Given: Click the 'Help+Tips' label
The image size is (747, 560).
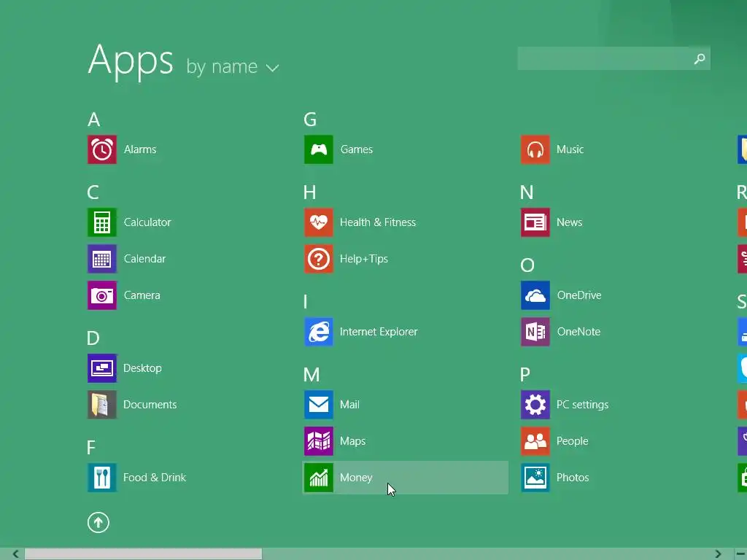Looking at the screenshot, I should (x=364, y=259).
